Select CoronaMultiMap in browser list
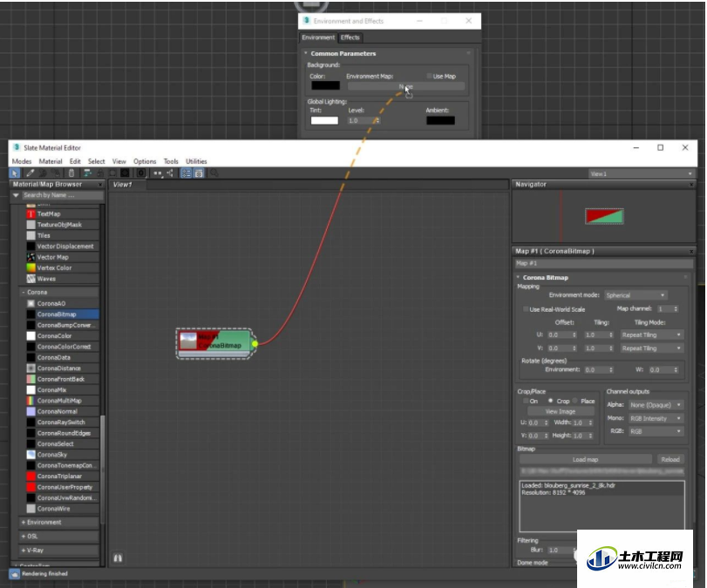Screen dimensions: 707x588 62,401
